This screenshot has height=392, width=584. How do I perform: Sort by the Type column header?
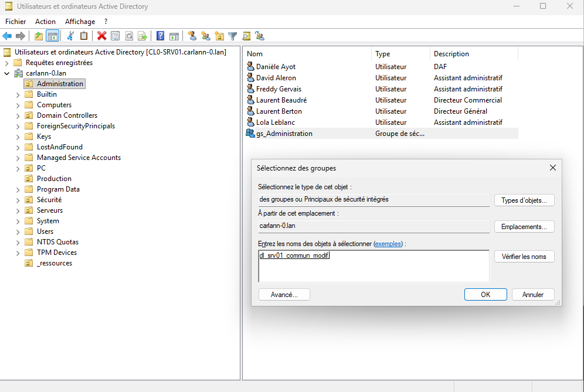[x=400, y=54]
